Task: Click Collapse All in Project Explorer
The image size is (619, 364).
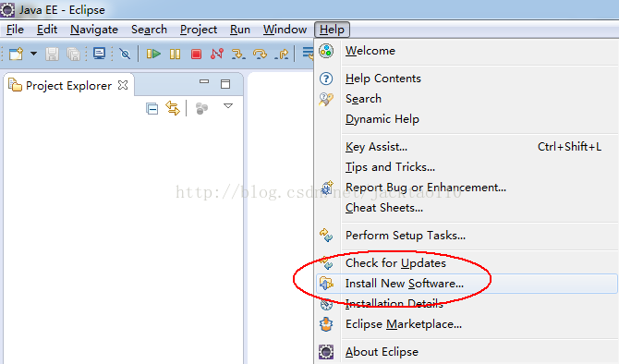Action: coord(152,108)
